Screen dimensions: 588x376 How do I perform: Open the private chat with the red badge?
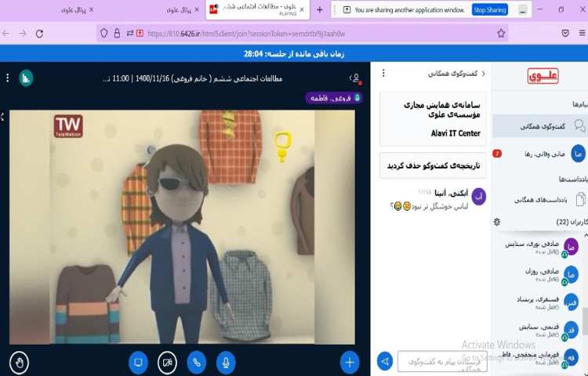point(540,154)
